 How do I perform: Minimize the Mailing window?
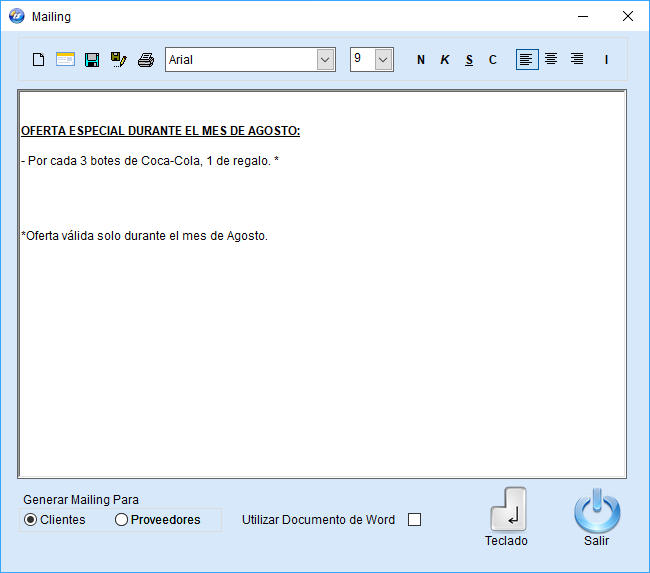583,16
